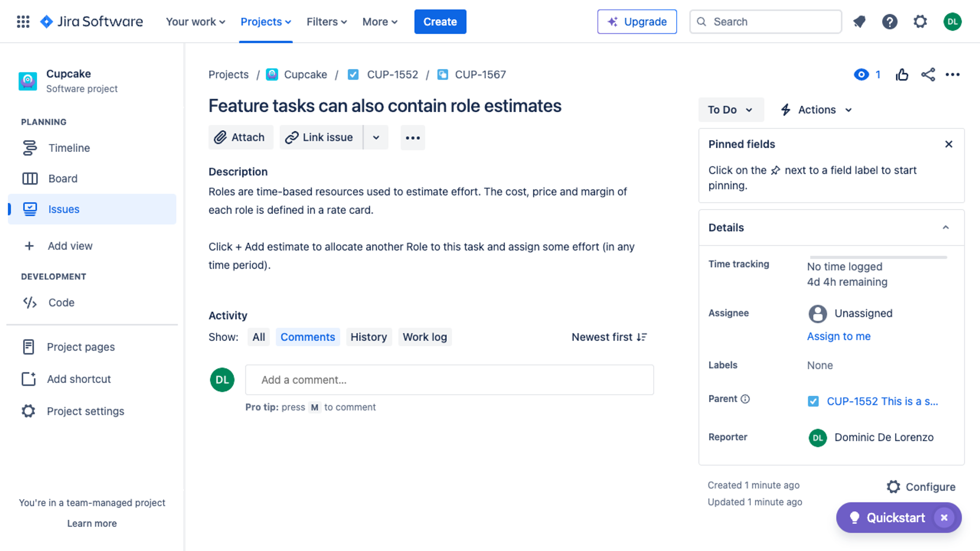
Task: Open the help question mark icon
Action: tap(889, 22)
